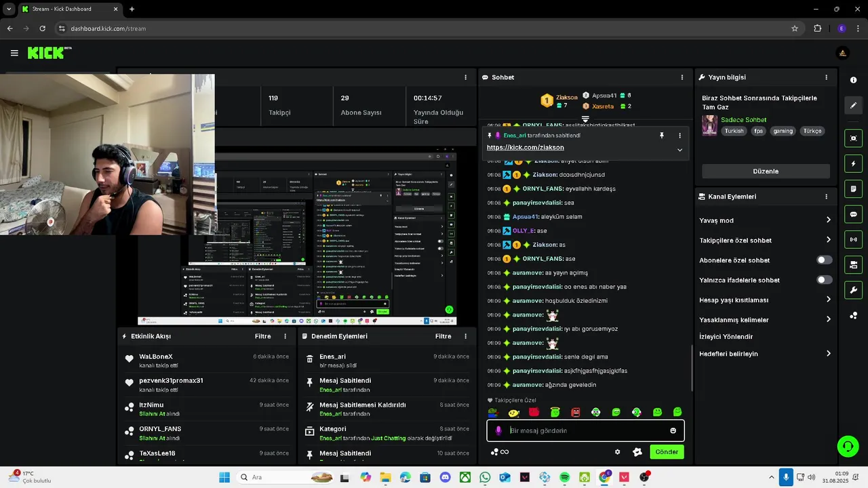Open the kick.com/ziakson pinned link

(x=525, y=147)
